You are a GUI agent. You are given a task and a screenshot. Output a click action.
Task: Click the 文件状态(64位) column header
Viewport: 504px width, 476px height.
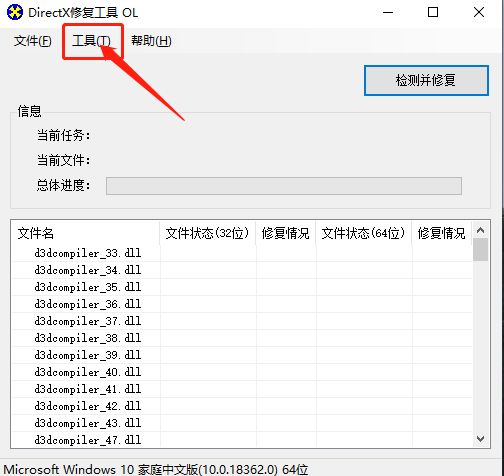364,233
